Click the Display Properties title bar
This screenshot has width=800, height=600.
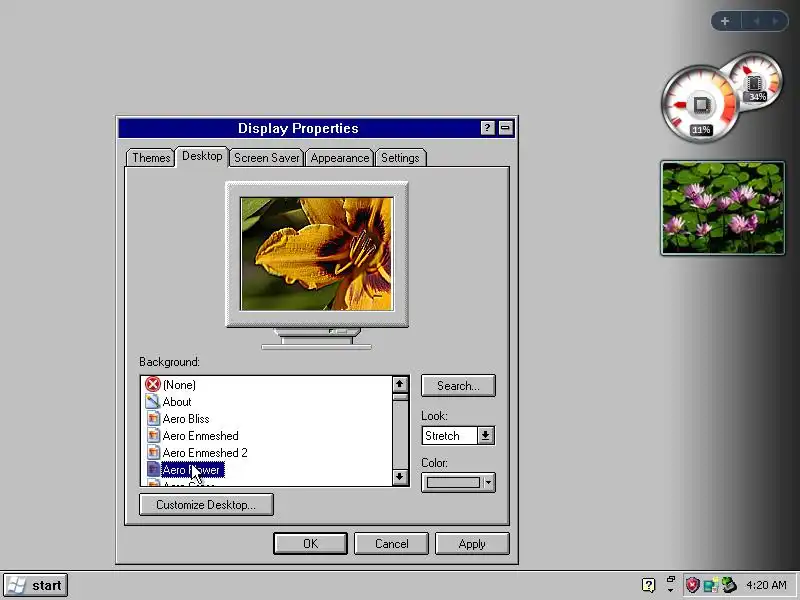[x=298, y=128]
